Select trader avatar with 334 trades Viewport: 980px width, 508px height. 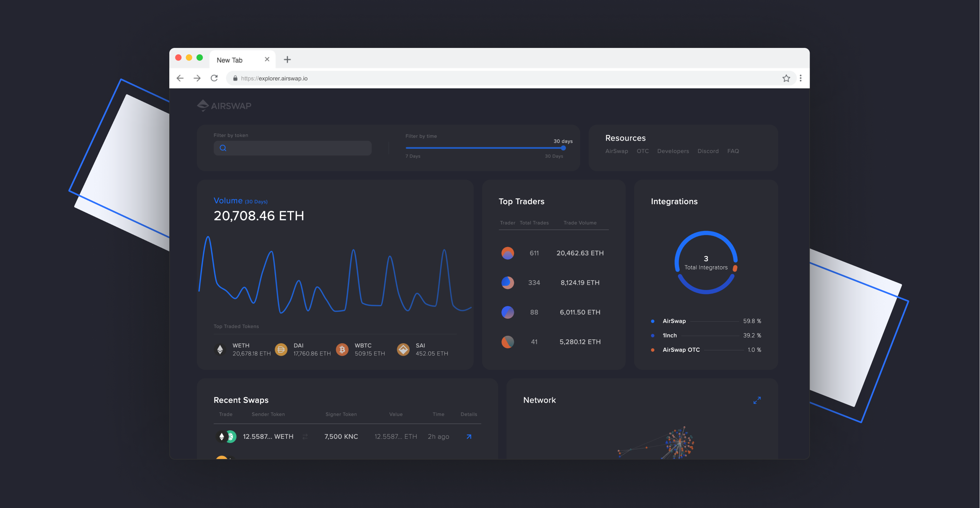[508, 283]
